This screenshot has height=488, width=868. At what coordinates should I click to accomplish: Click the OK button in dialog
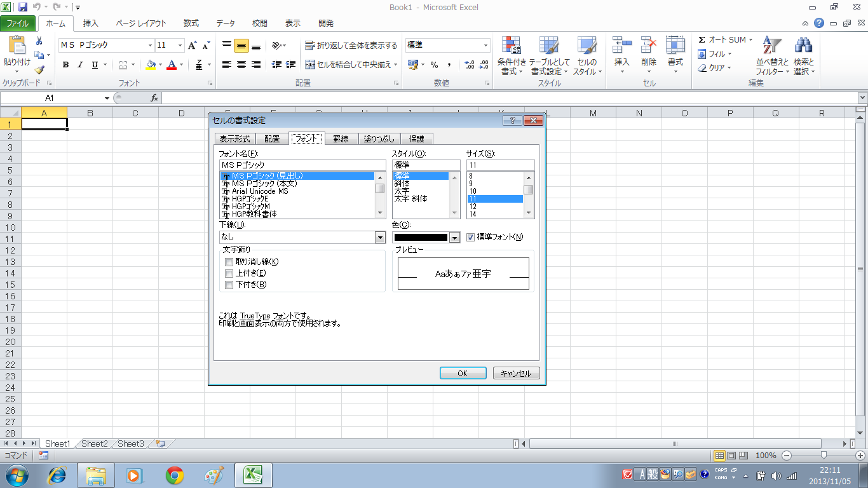tap(463, 374)
